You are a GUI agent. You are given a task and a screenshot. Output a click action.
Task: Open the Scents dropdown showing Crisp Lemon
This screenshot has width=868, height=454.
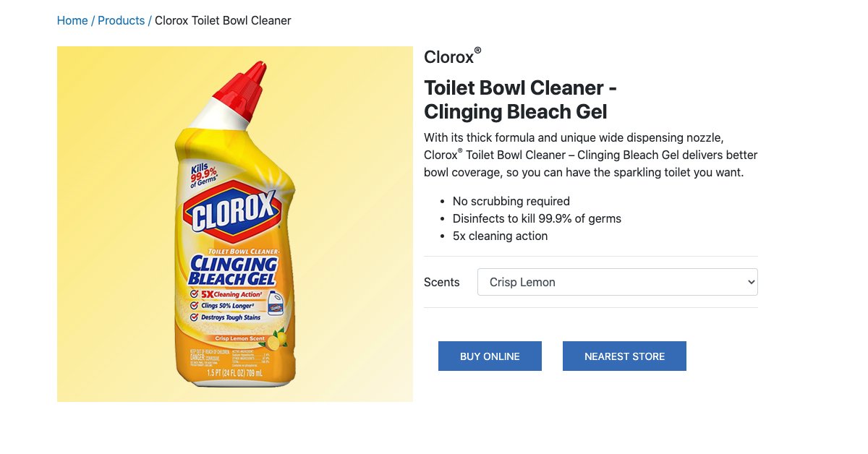click(x=608, y=282)
